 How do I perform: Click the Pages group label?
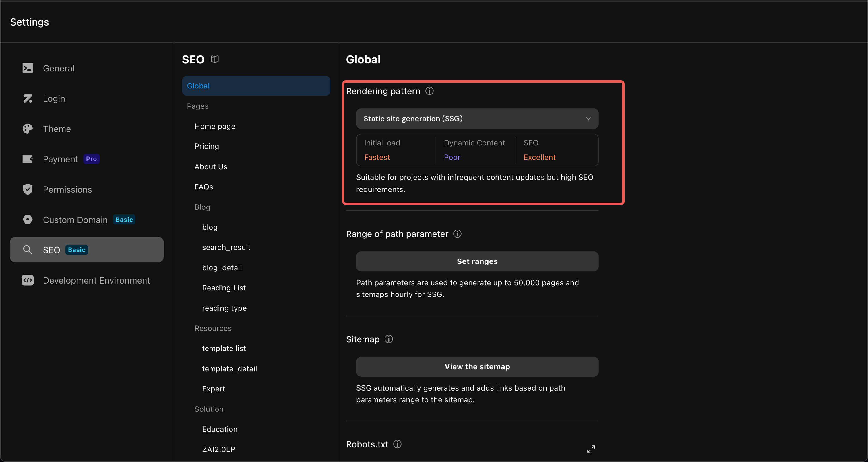(x=197, y=106)
